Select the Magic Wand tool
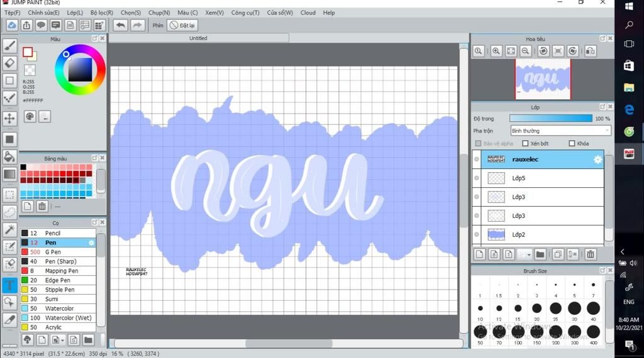Screen dimensions: 644x358 tap(9, 229)
